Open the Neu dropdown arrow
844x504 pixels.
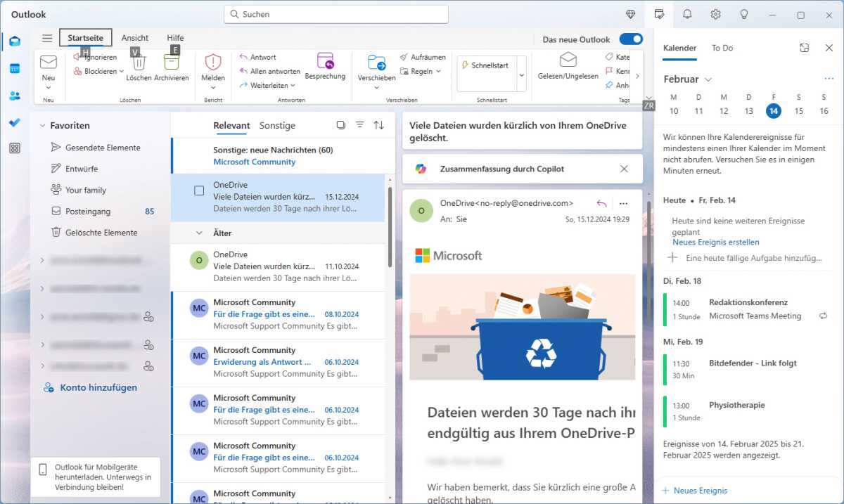48,88
